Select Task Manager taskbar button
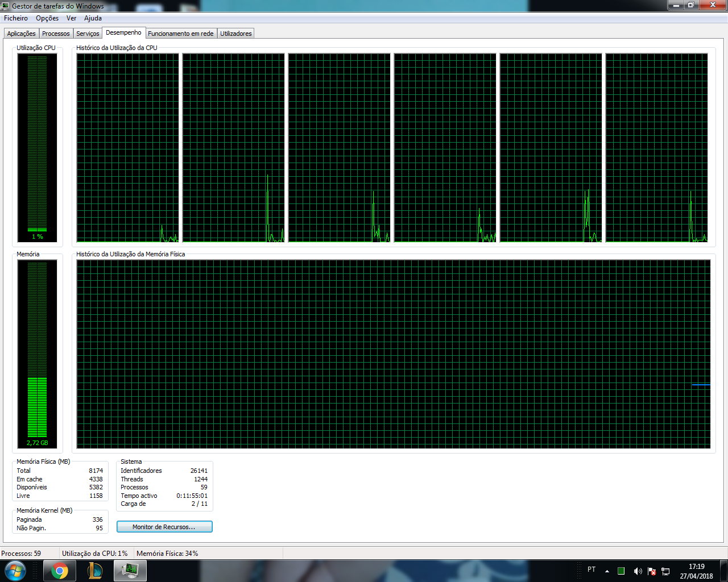The width and height of the screenshot is (728, 582). click(x=130, y=571)
